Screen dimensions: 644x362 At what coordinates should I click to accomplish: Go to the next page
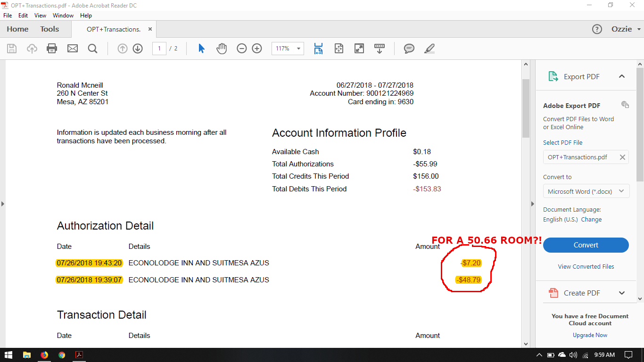click(x=137, y=48)
